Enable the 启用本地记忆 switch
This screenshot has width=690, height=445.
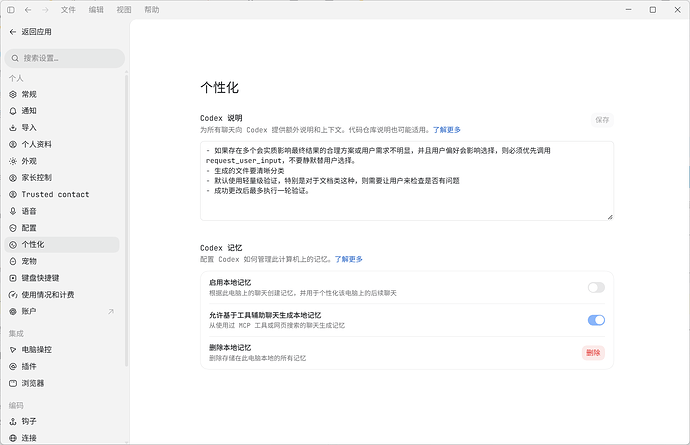click(x=596, y=287)
